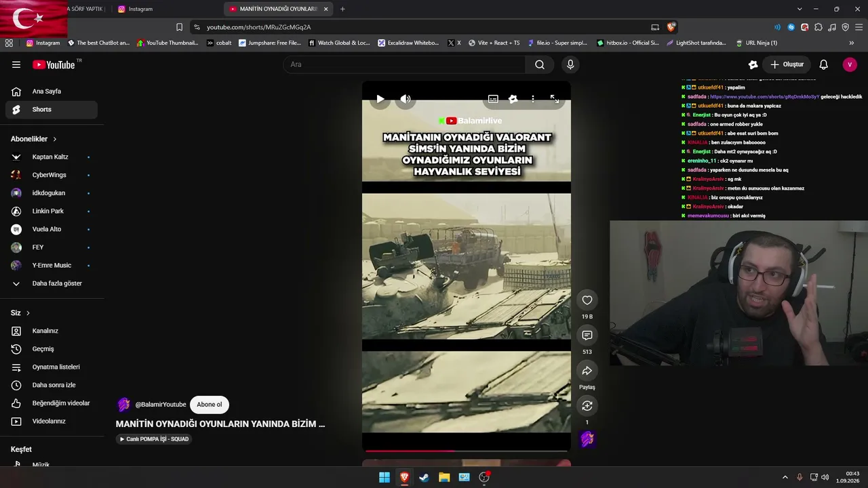Open Linkin Park subscription channel
Viewport: 868px width, 488px height.
pos(52,211)
